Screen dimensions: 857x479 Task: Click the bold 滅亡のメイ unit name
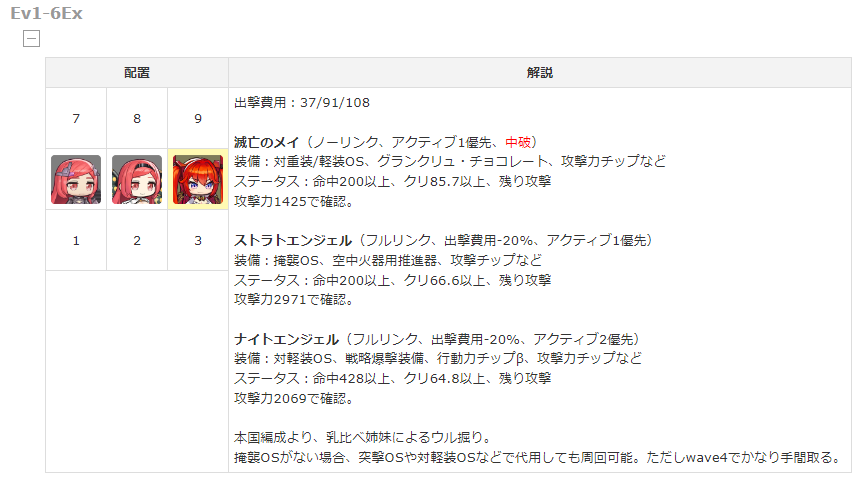[267, 142]
